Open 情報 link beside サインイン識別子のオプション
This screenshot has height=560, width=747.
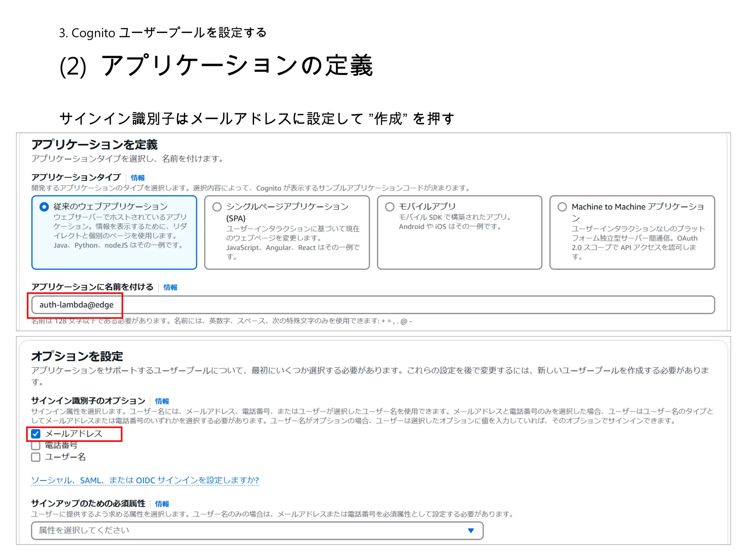(x=162, y=401)
